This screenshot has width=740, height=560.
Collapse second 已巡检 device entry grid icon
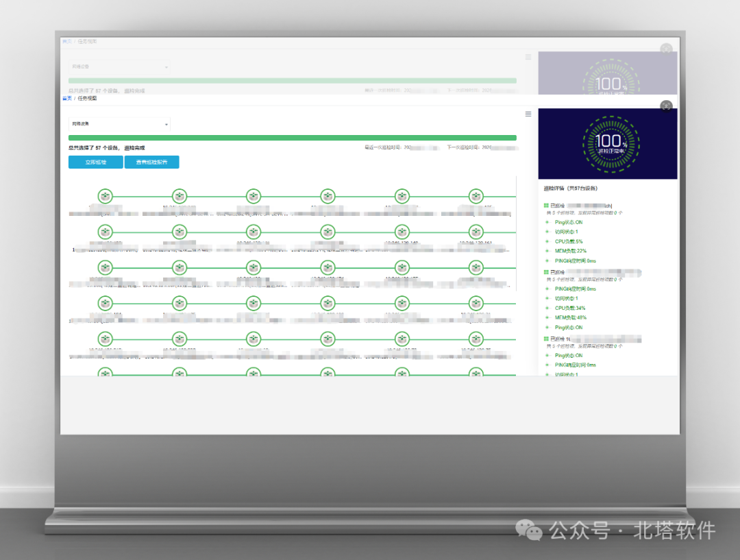tap(546, 272)
